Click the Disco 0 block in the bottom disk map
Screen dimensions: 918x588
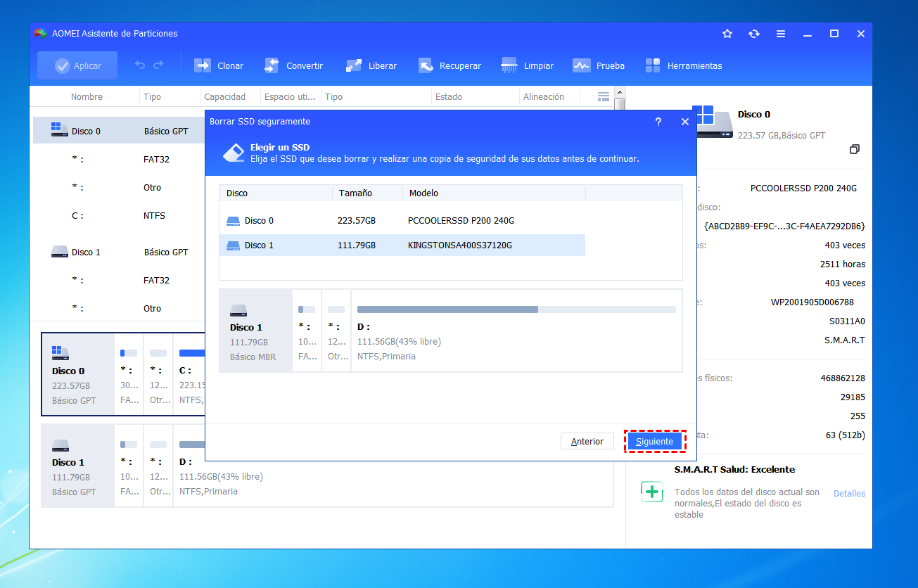click(x=77, y=374)
